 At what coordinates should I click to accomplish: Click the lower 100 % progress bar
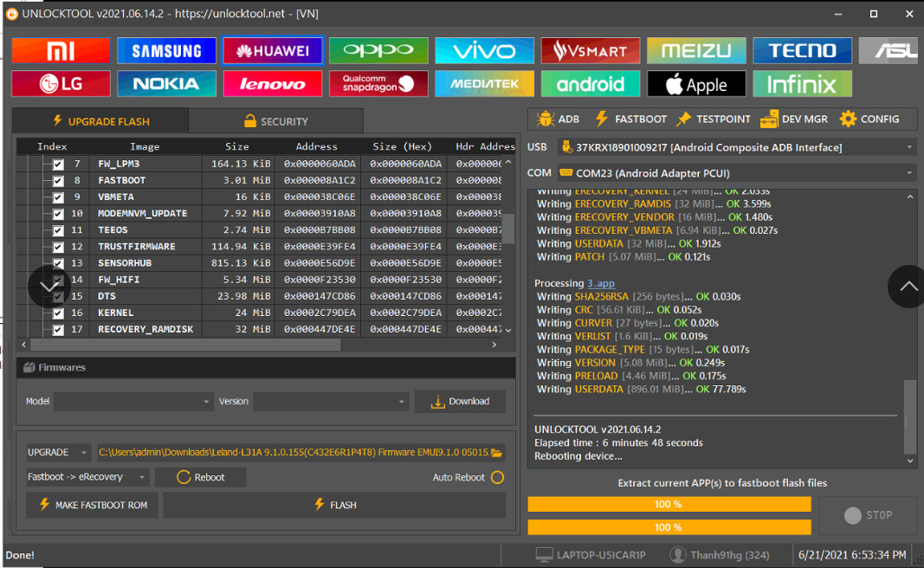[669, 527]
